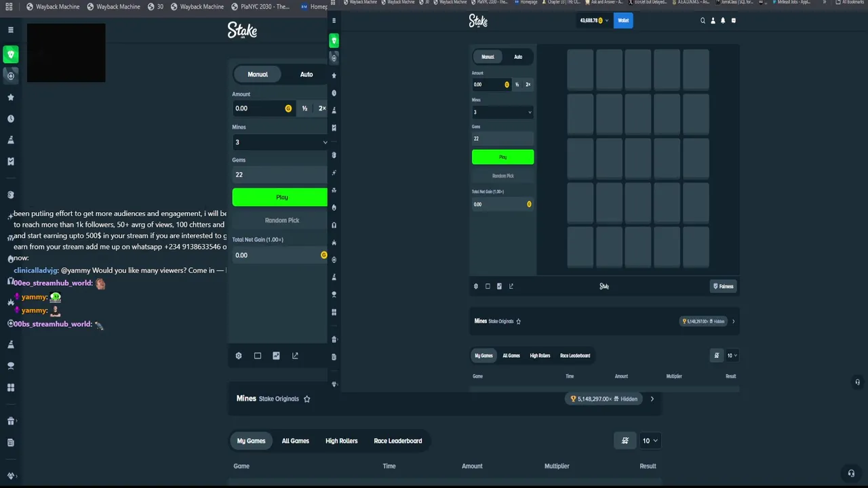The width and height of the screenshot is (868, 488).
Task: Select High Rollers tab in left window
Action: coord(342,441)
